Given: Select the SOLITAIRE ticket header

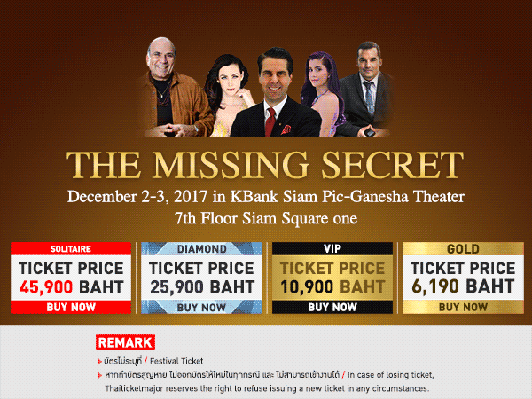Looking at the screenshot, I should [x=71, y=248].
